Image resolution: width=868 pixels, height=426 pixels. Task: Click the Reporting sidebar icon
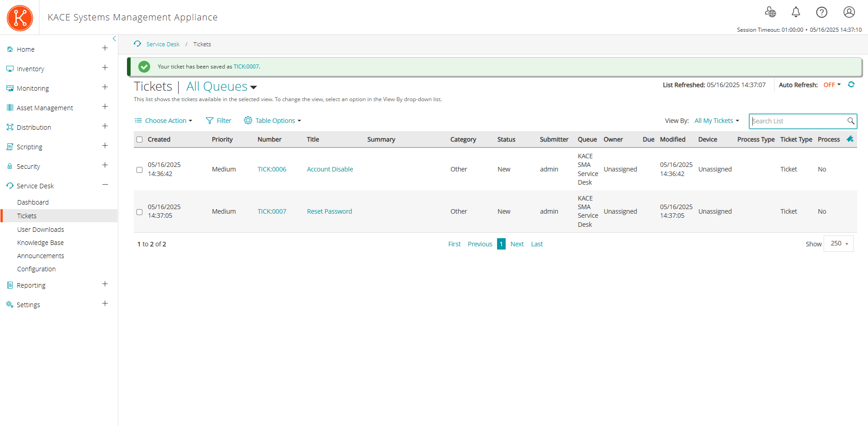(10, 285)
